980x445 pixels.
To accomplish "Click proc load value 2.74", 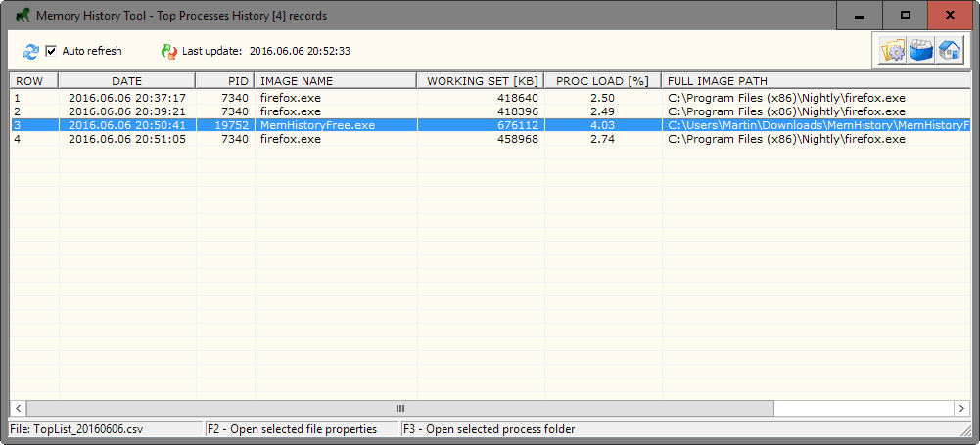I will tap(602, 139).
